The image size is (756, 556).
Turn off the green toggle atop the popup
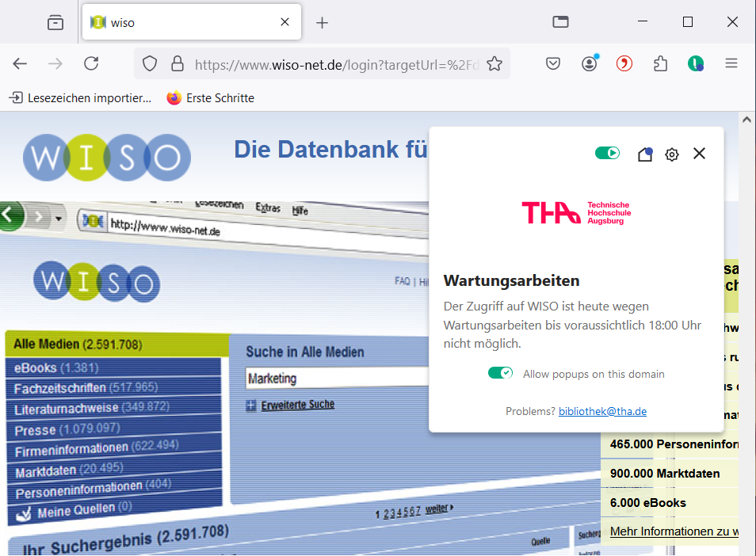point(607,153)
